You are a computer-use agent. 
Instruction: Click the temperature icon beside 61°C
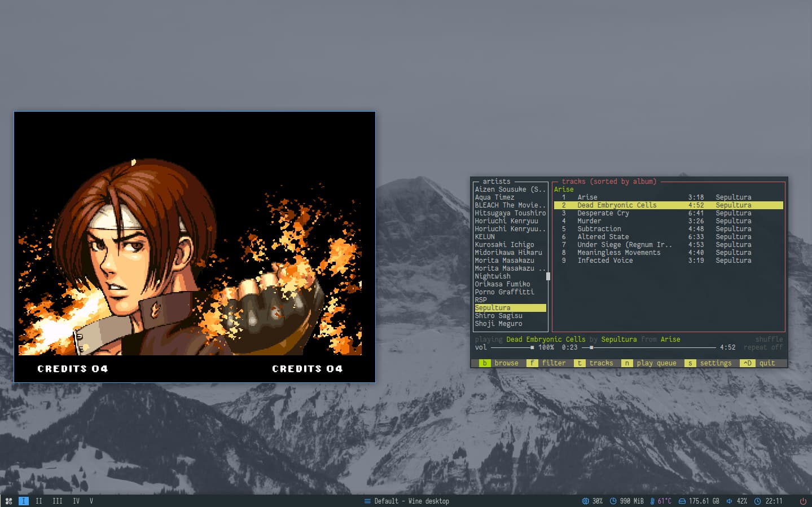[x=652, y=501]
